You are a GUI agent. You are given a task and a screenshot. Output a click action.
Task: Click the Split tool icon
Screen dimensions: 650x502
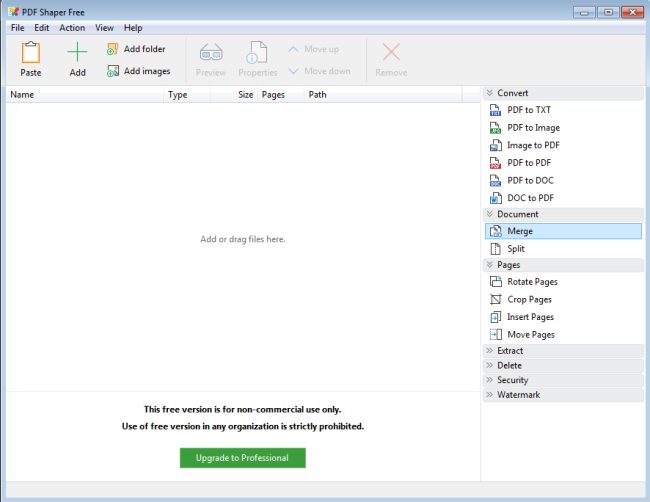tap(495, 249)
